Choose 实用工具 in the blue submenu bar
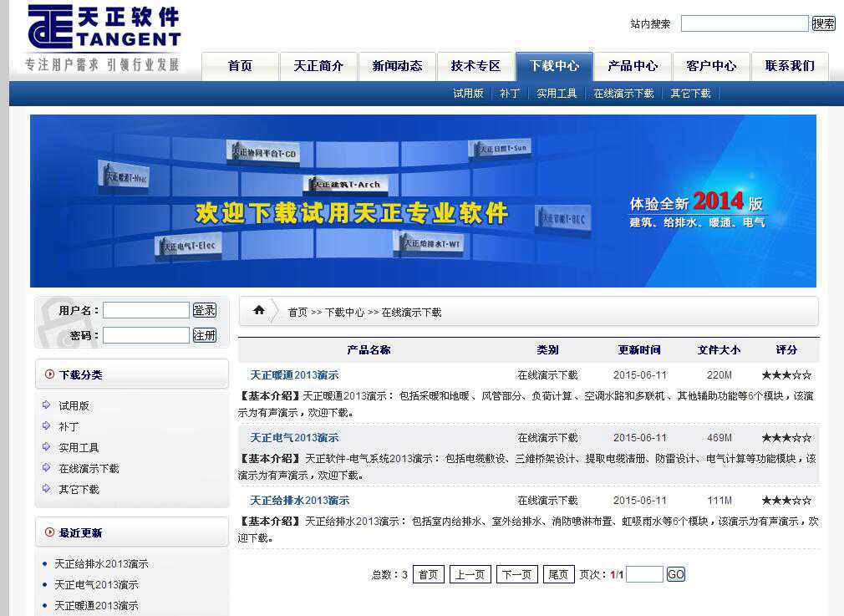 click(557, 94)
